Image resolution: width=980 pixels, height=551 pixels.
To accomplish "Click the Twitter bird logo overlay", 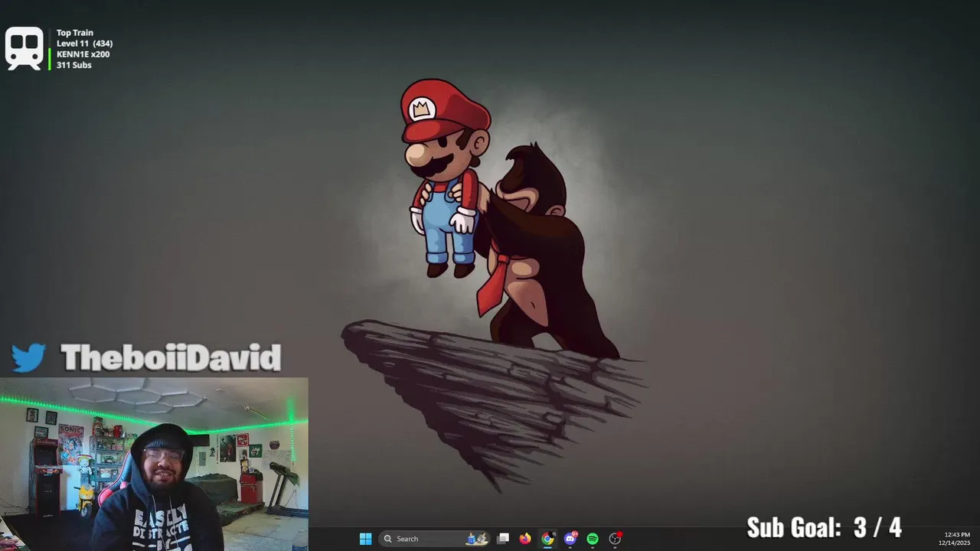I will [29, 357].
